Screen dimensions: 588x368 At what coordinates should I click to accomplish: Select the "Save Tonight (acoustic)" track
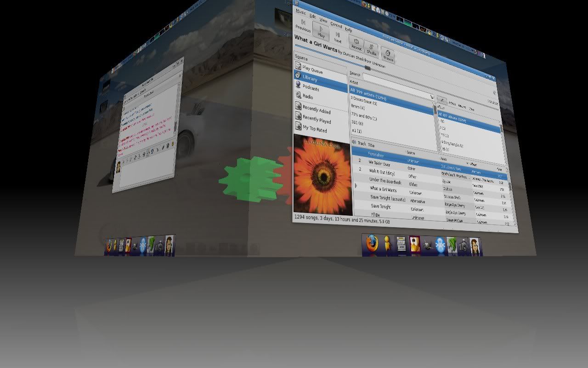tap(388, 198)
